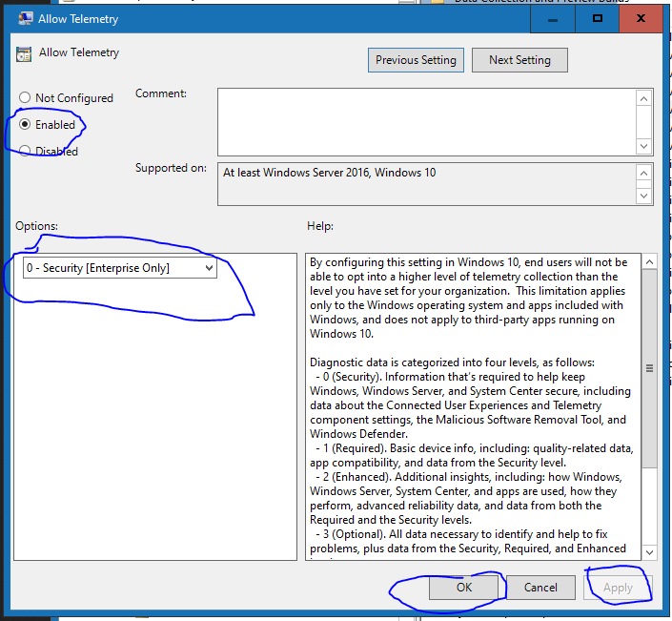The width and height of the screenshot is (672, 621).
Task: Click the Help label
Action: pos(320,226)
